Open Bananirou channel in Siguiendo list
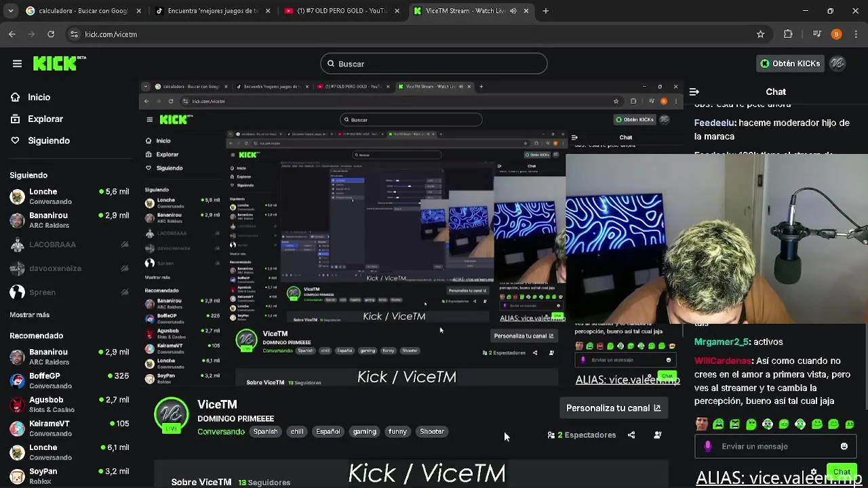The image size is (868, 488). 69,220
